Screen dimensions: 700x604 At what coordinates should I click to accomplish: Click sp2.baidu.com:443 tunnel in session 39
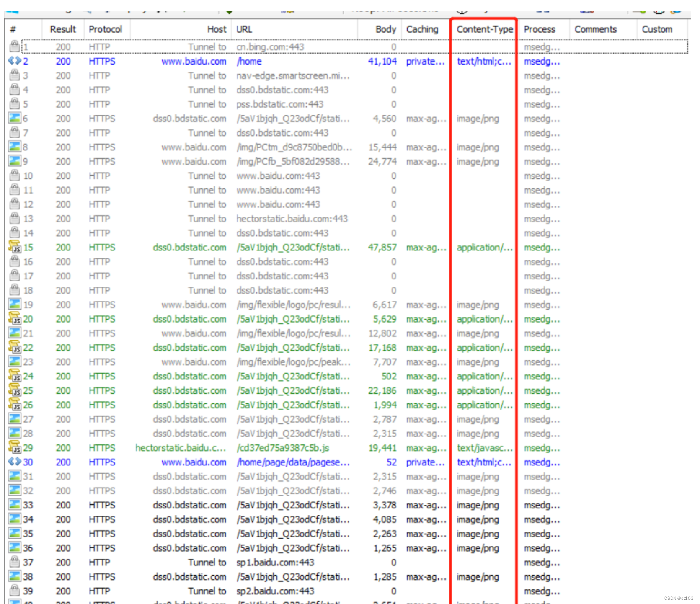point(275,591)
